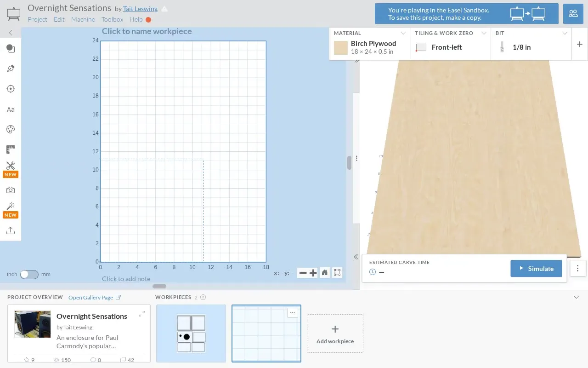
Task: Open the Machine menu
Action: 83,19
